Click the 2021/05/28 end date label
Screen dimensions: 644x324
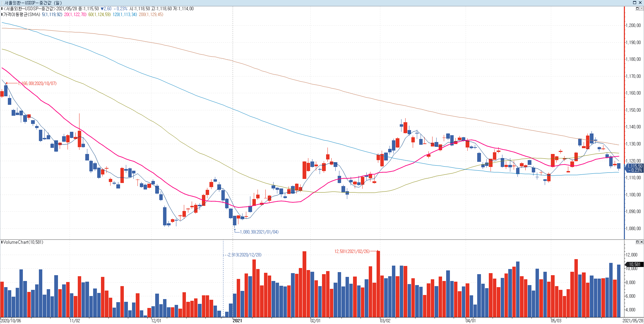pos(633,321)
